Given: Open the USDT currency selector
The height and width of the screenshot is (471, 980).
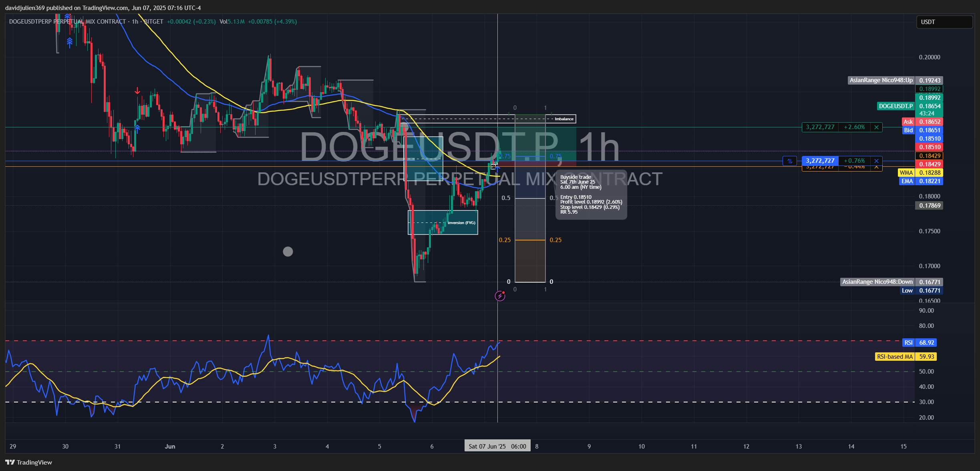Looking at the screenshot, I should [944, 22].
